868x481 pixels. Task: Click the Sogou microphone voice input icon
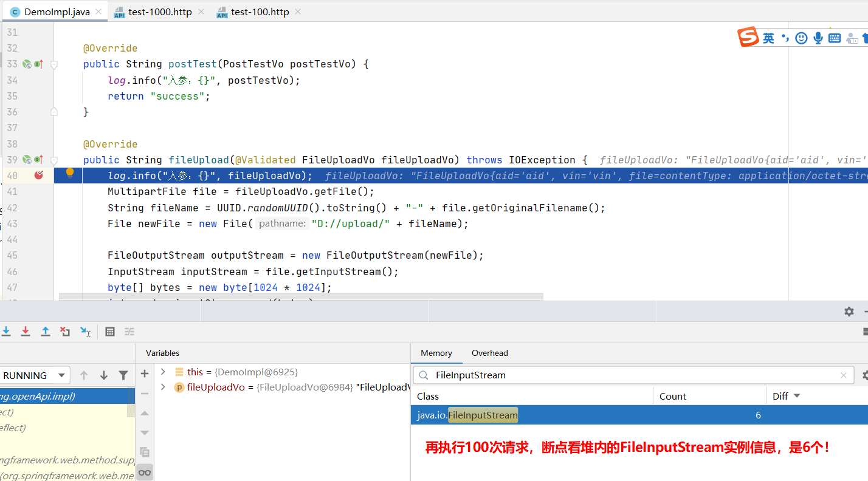[818, 38]
